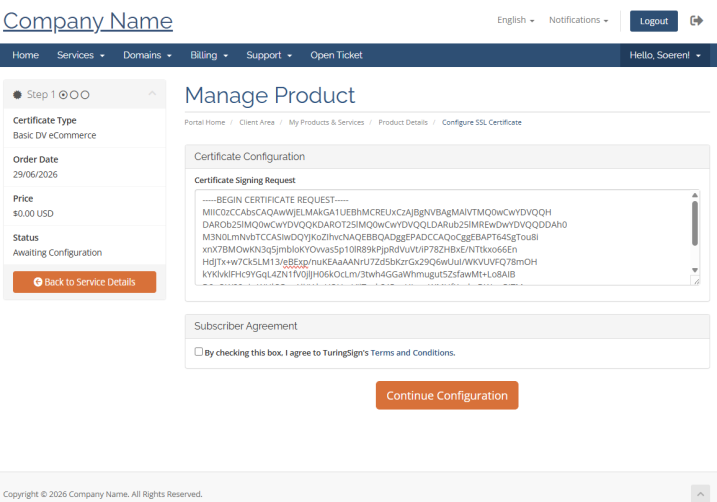The image size is (717, 502).
Task: Click the CSR textarea scrollbar thumb
Action: click(x=695, y=224)
